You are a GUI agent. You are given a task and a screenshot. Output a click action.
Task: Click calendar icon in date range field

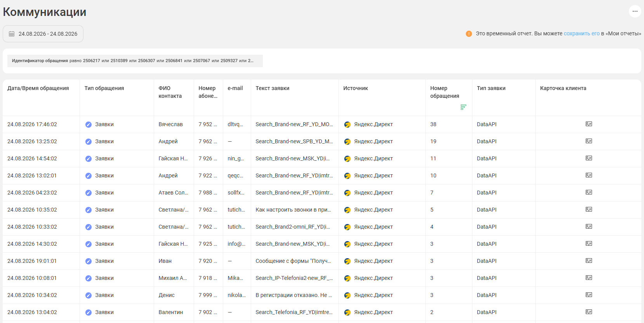click(x=12, y=34)
